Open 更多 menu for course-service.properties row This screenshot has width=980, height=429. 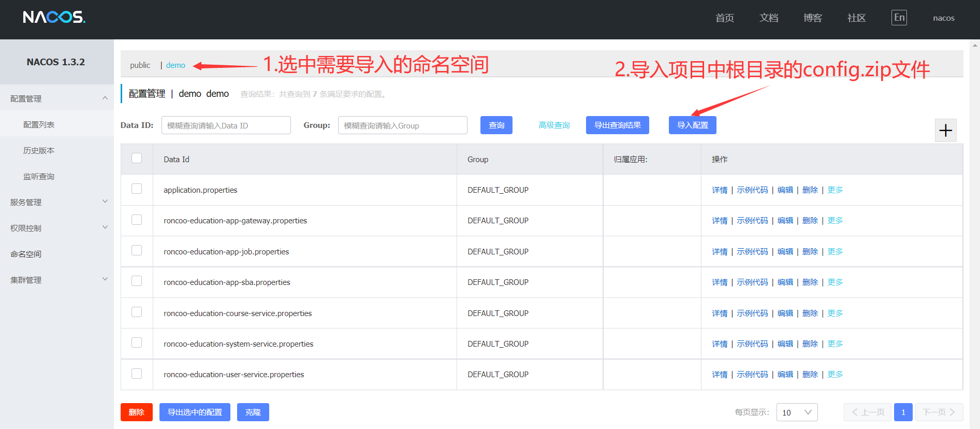pyautogui.click(x=835, y=313)
